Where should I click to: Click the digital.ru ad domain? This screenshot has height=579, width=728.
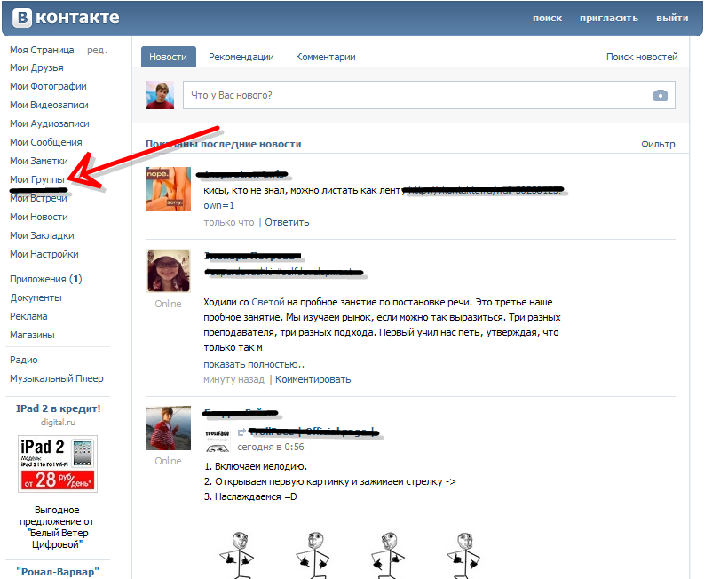[58, 423]
